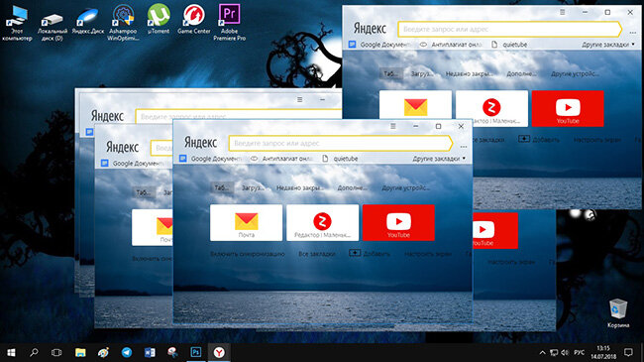Select the Ashampoo WinOptimizer desktop icon
Screen dimensions: 644x362
[123, 23]
